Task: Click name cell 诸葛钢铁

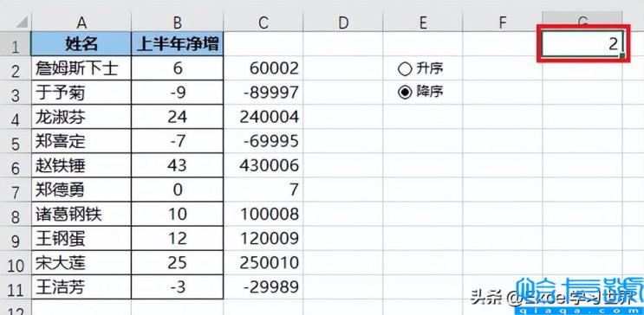Action: pos(81,214)
